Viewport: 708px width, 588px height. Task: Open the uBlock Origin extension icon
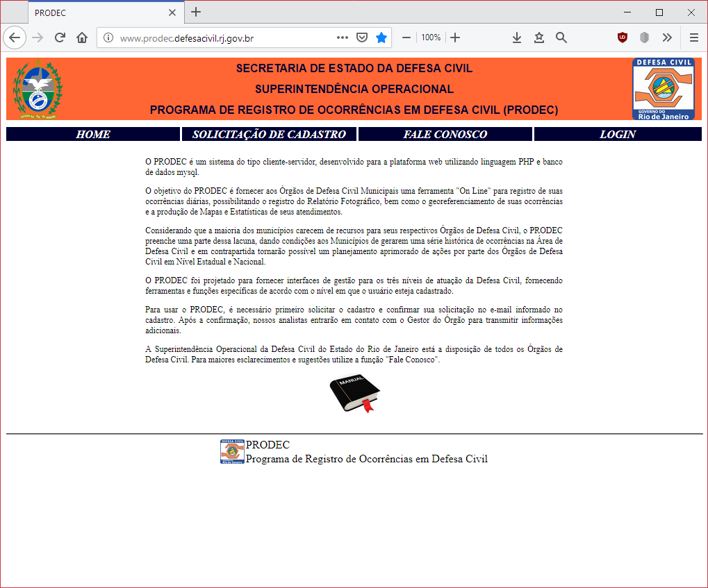pos(623,38)
